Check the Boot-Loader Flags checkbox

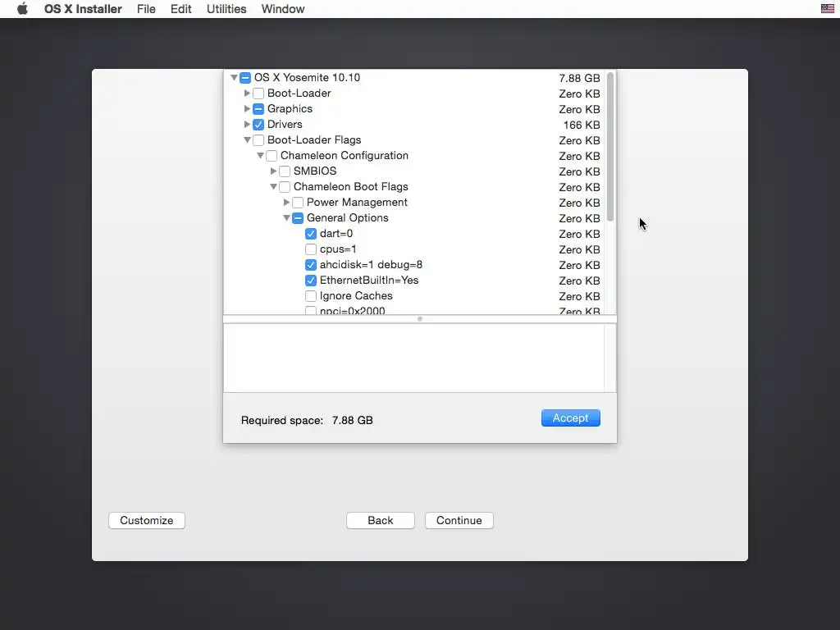coord(258,140)
